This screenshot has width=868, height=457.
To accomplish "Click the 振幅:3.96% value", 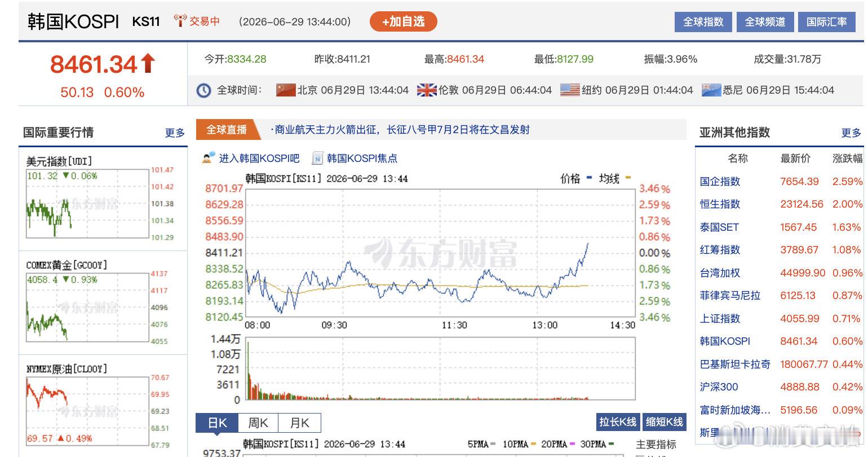I will click(671, 59).
